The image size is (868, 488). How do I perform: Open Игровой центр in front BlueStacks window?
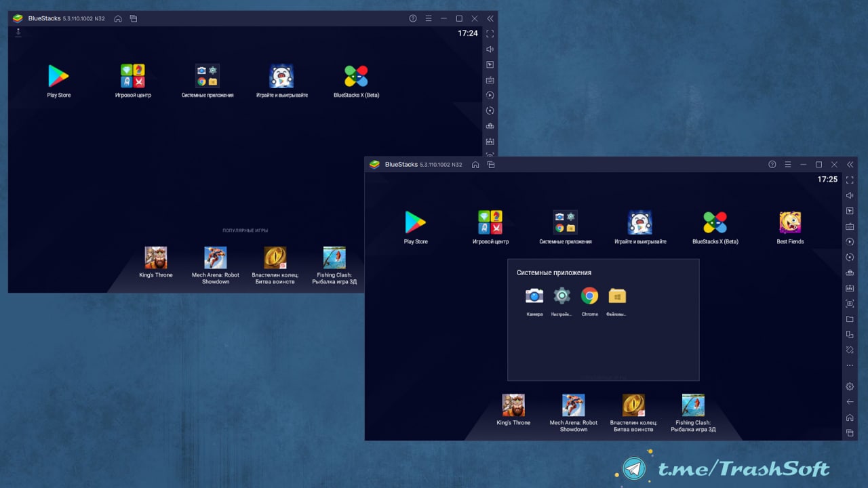pyautogui.click(x=490, y=222)
